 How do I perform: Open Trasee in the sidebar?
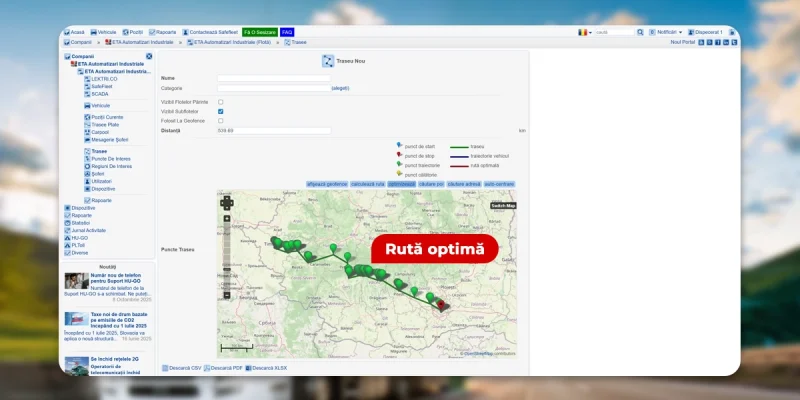pos(95,152)
